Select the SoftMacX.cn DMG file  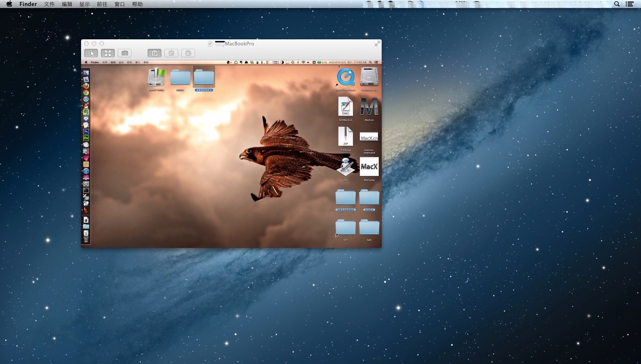pyautogui.click(x=345, y=107)
